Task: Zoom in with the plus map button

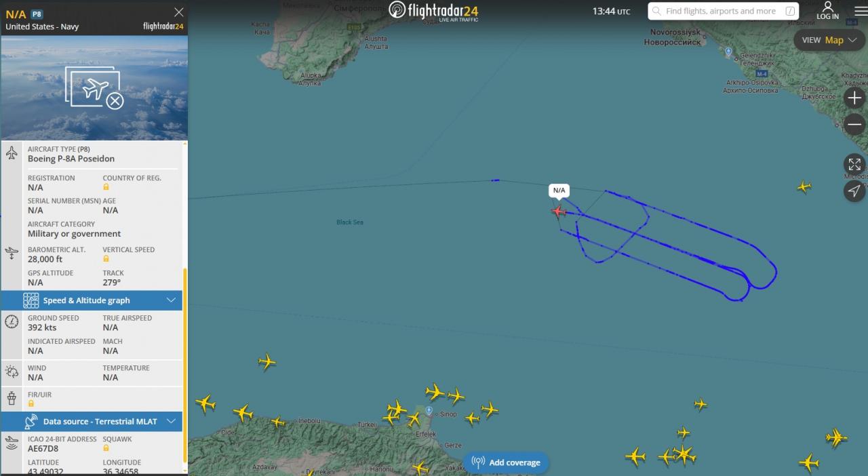Action: coord(854,98)
